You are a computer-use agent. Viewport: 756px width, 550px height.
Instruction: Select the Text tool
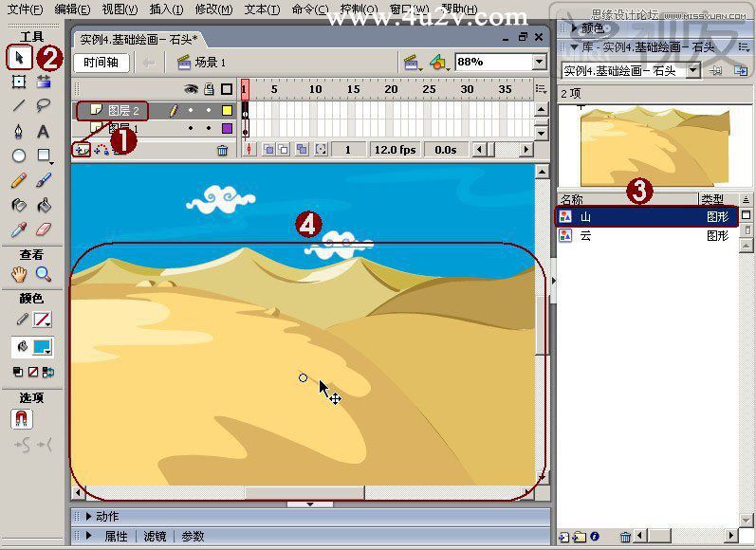click(x=44, y=131)
